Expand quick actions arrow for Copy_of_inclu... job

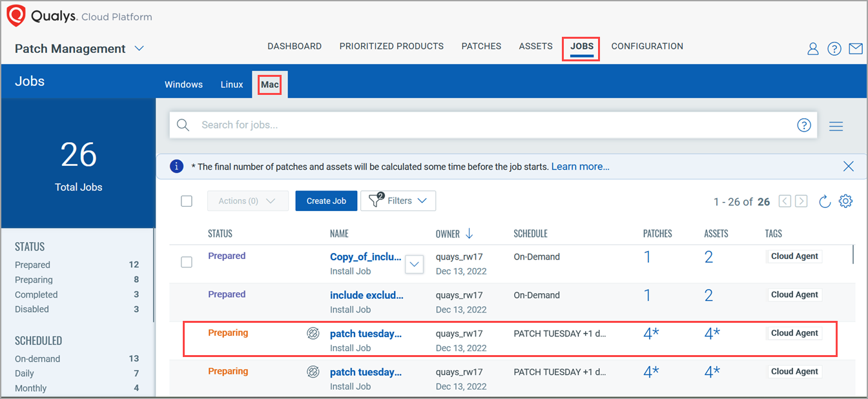pos(415,263)
